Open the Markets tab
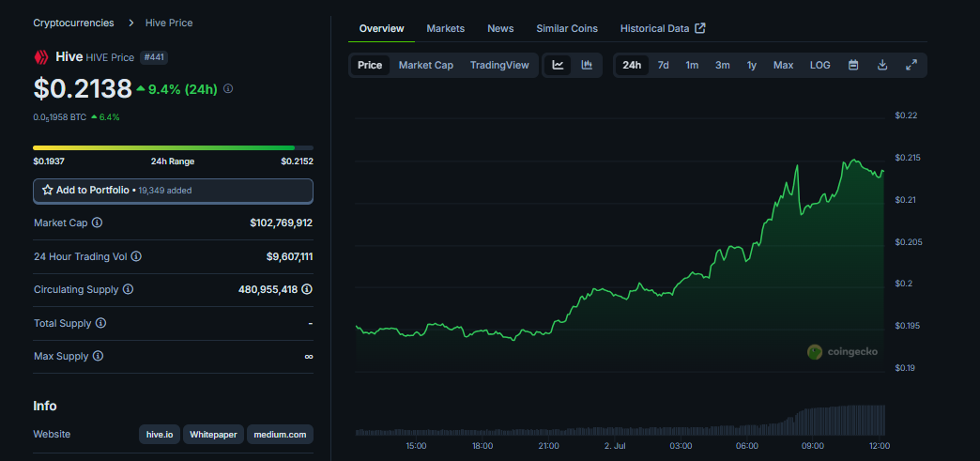 click(x=445, y=28)
